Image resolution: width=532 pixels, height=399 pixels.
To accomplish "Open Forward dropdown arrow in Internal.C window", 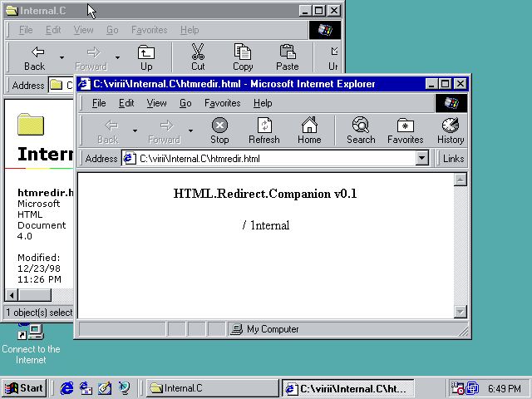I will [117, 57].
